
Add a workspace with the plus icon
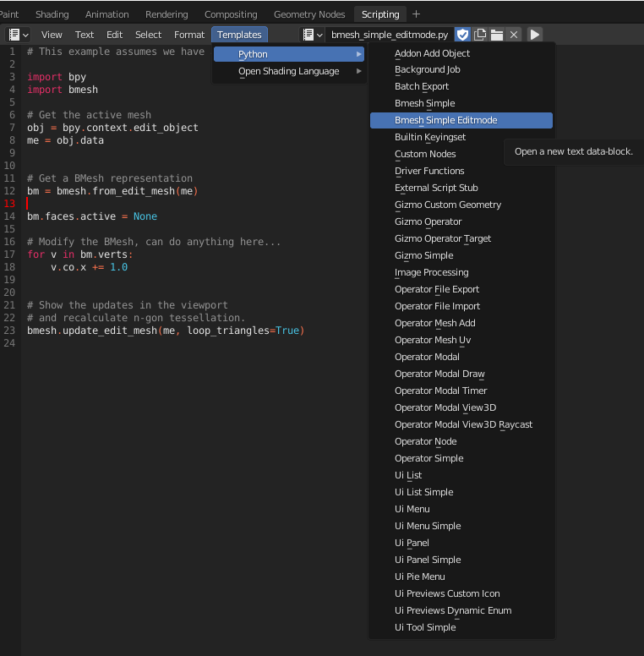[416, 14]
